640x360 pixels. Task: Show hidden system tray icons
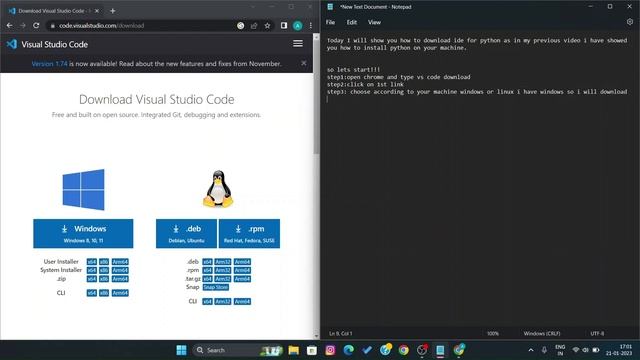point(531,350)
